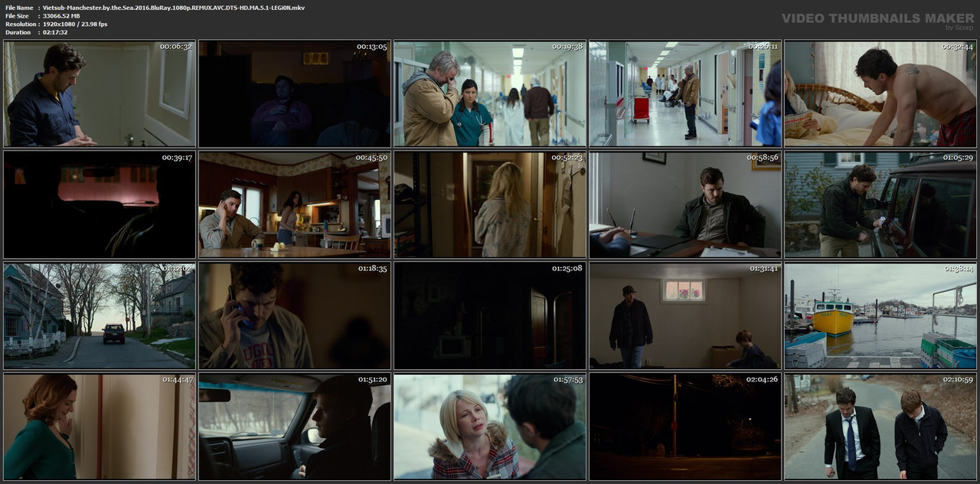
Task: Select the blonde woman frame at 01:57:53
Action: click(x=490, y=427)
